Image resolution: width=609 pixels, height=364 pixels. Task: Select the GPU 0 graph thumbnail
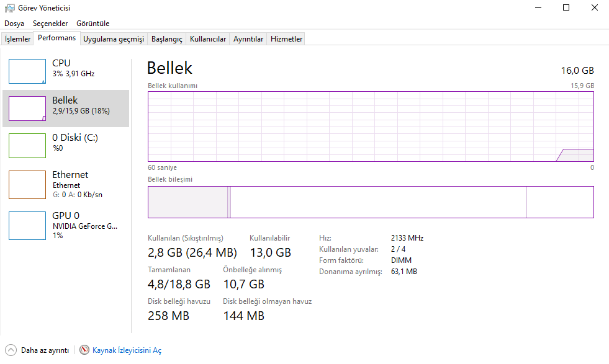pos(27,225)
